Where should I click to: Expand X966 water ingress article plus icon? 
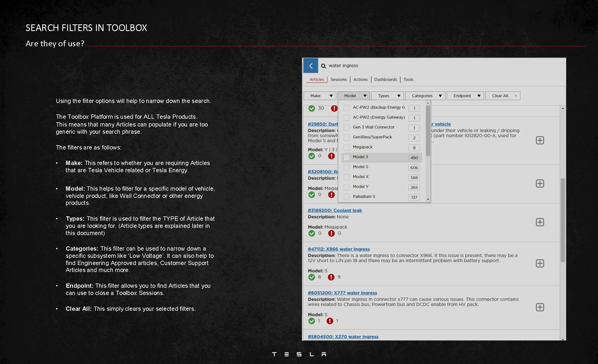(x=540, y=263)
